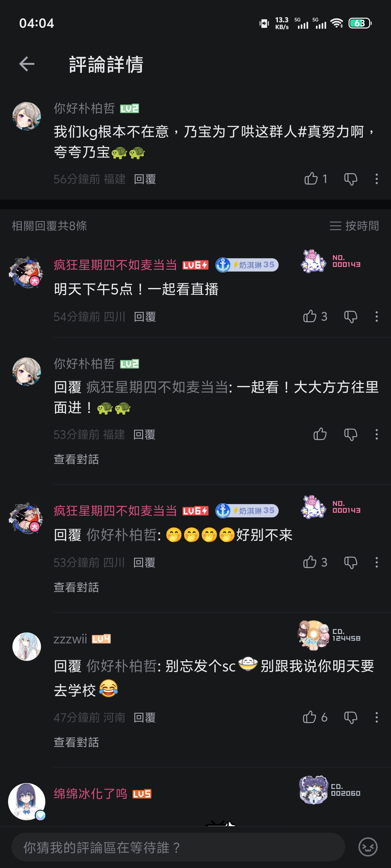Screen dimensions: 391x868
Task: Expand 查看對話 under 好别不来 reply
Action: click(x=76, y=587)
